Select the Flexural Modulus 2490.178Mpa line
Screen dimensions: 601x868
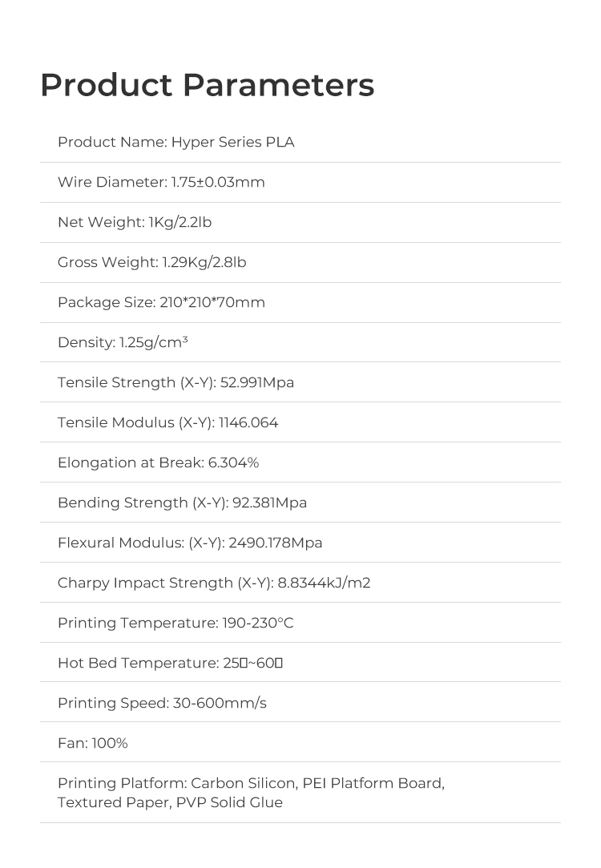pos(190,543)
